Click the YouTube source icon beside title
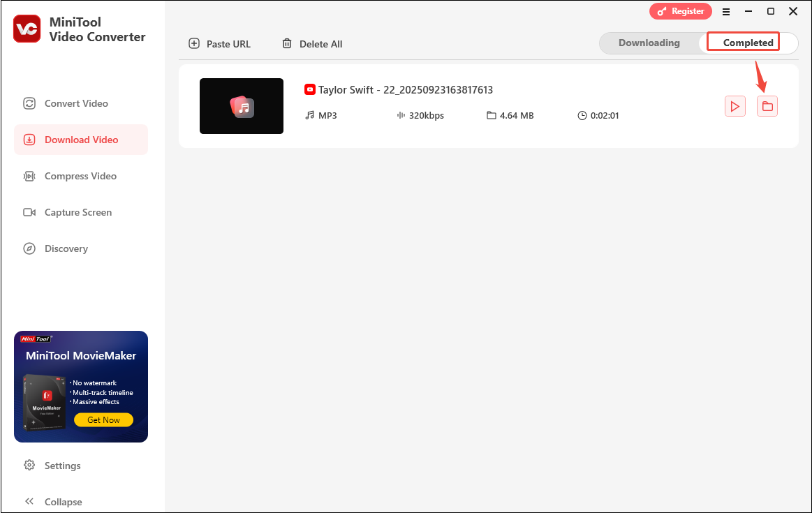This screenshot has height=513, width=812. (310, 89)
